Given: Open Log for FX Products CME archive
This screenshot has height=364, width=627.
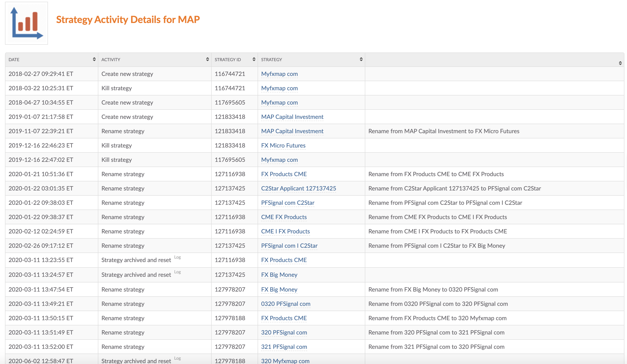Looking at the screenshot, I should (177, 257).
